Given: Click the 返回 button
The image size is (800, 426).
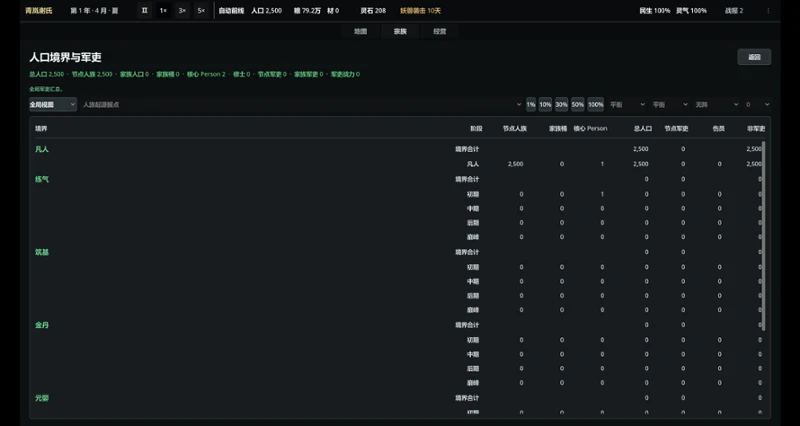Looking at the screenshot, I should coord(754,57).
